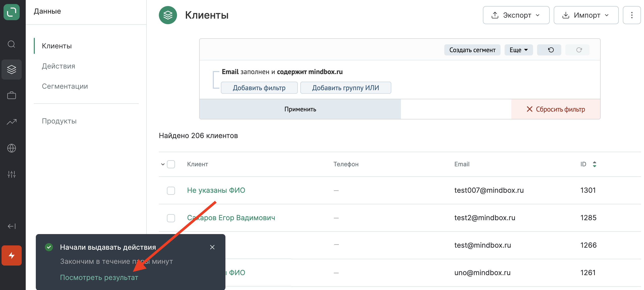Image resolution: width=644 pixels, height=290 pixels.
Task: Open the search icon in sidebar
Action: click(x=12, y=44)
